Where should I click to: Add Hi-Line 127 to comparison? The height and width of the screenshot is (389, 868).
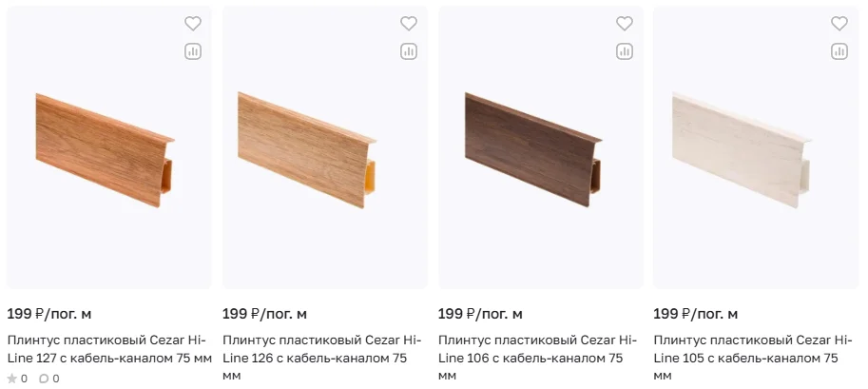tap(193, 51)
